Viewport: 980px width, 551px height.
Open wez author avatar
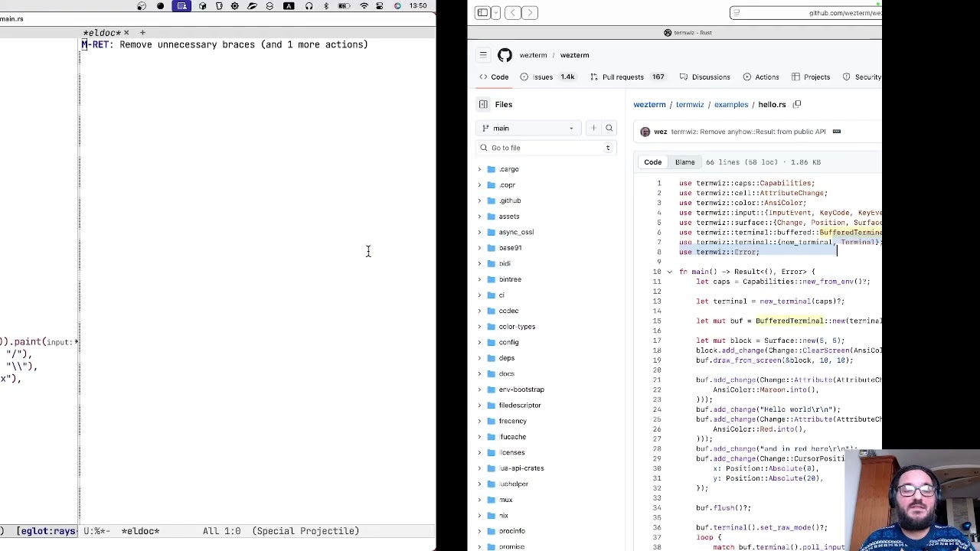click(645, 132)
